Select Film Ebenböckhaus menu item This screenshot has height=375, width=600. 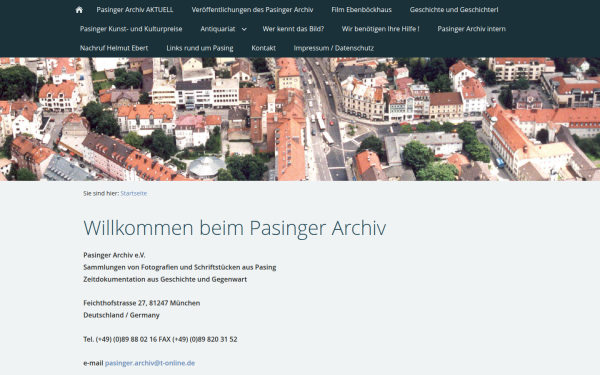(361, 10)
